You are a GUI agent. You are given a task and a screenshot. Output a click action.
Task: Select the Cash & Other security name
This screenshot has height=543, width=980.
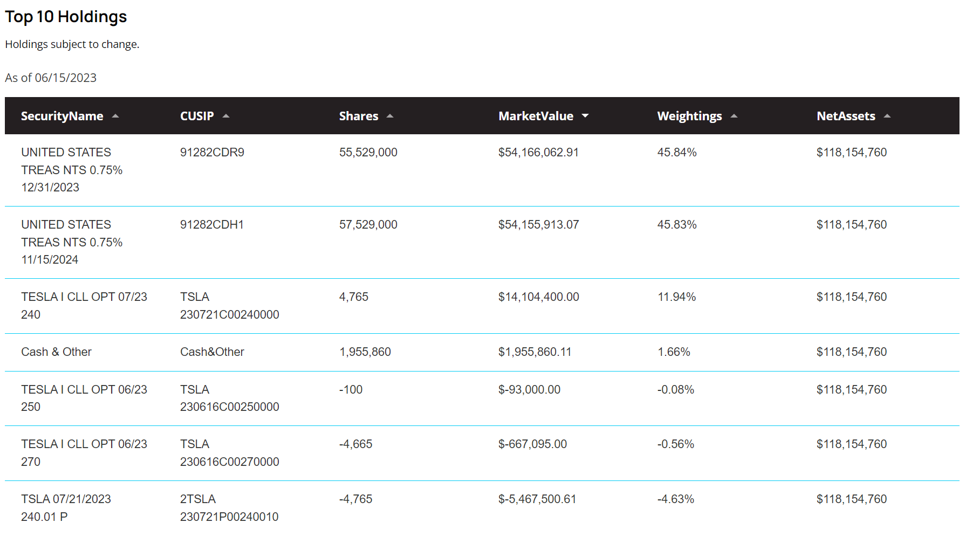[x=56, y=352]
